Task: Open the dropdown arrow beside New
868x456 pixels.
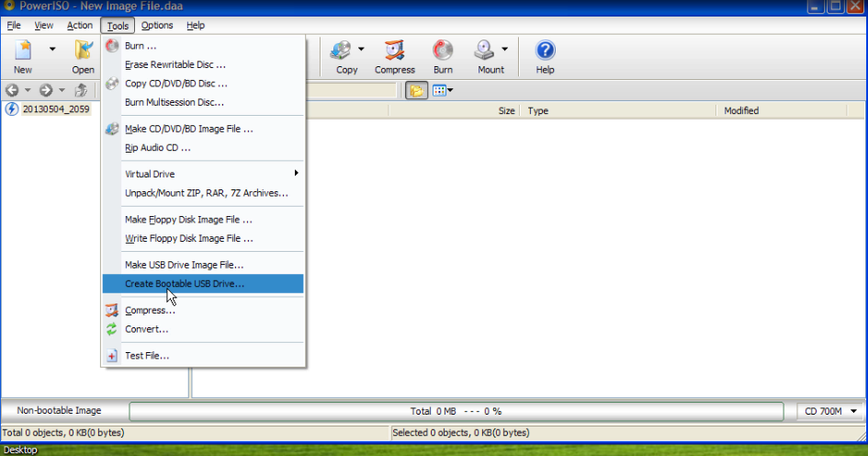Action: [52, 49]
